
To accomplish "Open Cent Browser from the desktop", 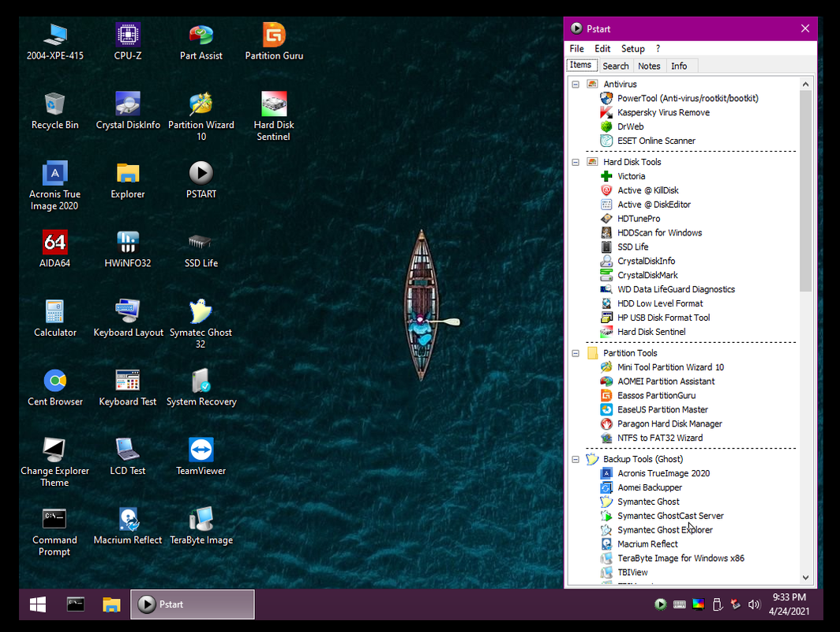I will (54, 387).
